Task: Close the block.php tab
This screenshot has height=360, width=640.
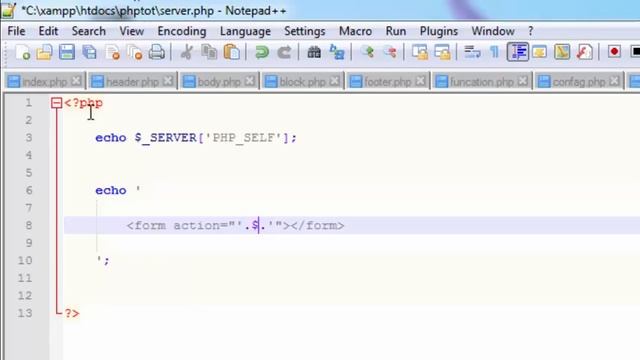Action: [x=335, y=81]
